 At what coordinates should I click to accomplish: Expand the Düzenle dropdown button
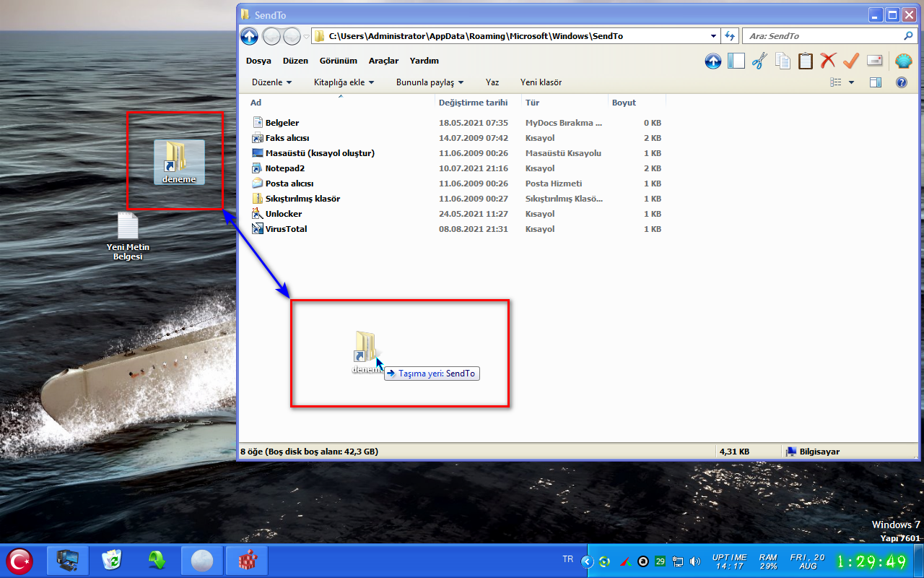[x=271, y=82]
